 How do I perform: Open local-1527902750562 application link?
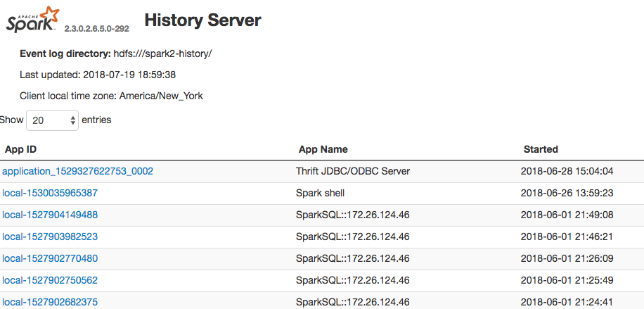(x=50, y=280)
